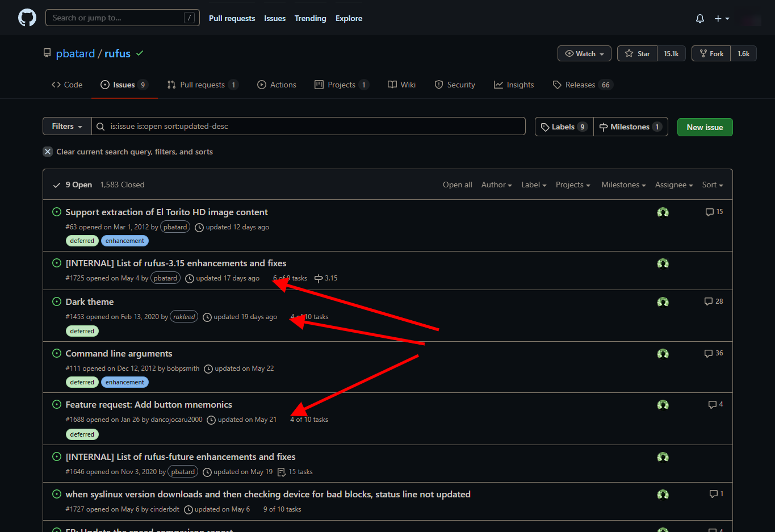Image resolution: width=775 pixels, height=532 pixels.
Task: Go to the Explore page
Action: [x=349, y=18]
